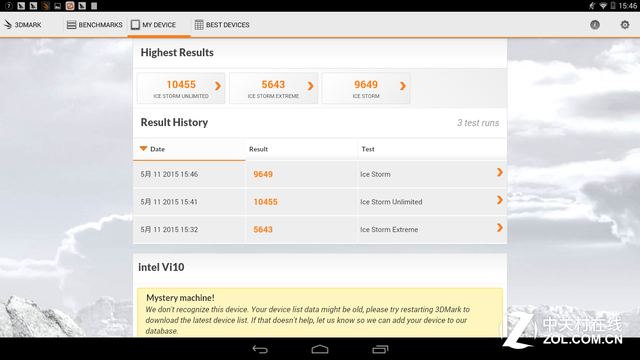Viewport: 640px width, 360px height.
Task: Click the Mystery machine! notice
Action: point(320,313)
